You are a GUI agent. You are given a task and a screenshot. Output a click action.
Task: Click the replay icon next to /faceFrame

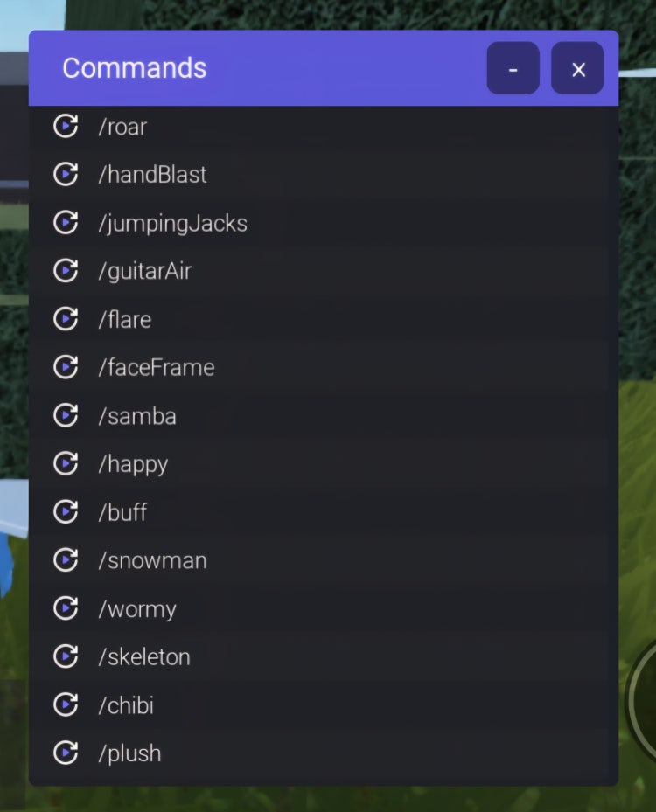coord(66,366)
